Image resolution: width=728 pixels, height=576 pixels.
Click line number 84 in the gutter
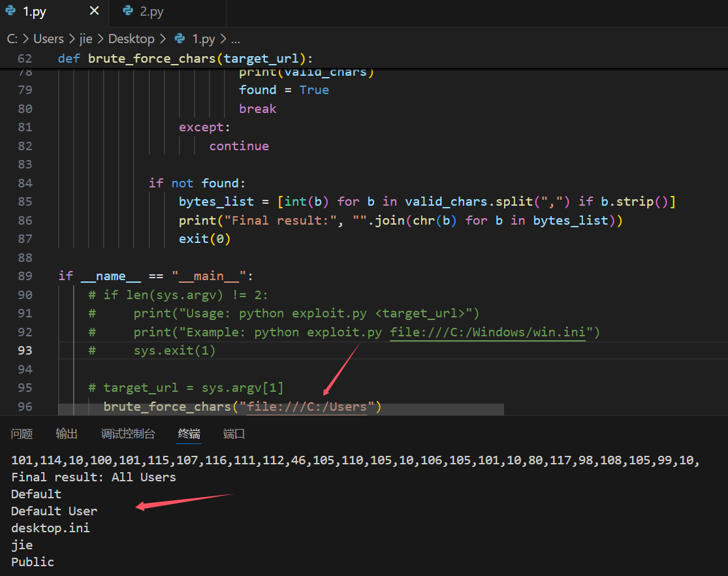[x=25, y=184]
